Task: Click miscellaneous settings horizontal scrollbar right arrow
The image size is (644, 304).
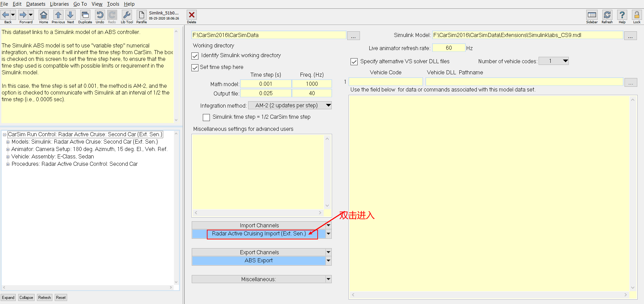Action: [x=320, y=213]
